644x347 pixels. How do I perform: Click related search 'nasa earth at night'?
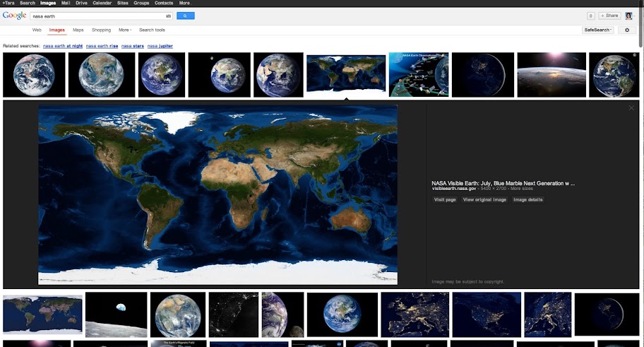click(63, 46)
